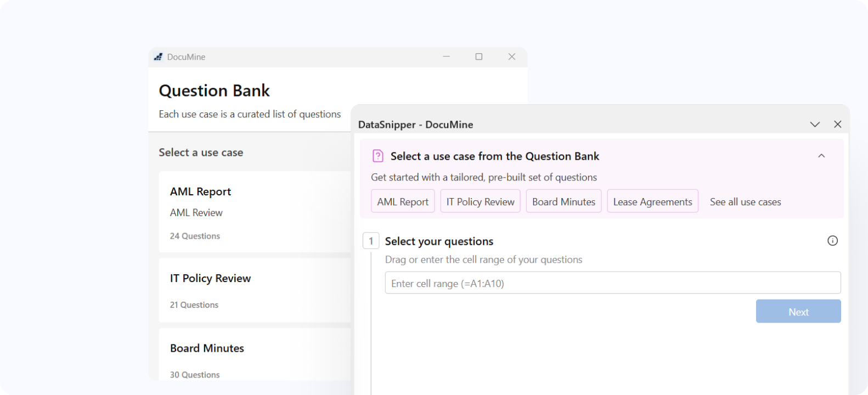Click the Next button
The height and width of the screenshot is (395, 868).
point(798,312)
